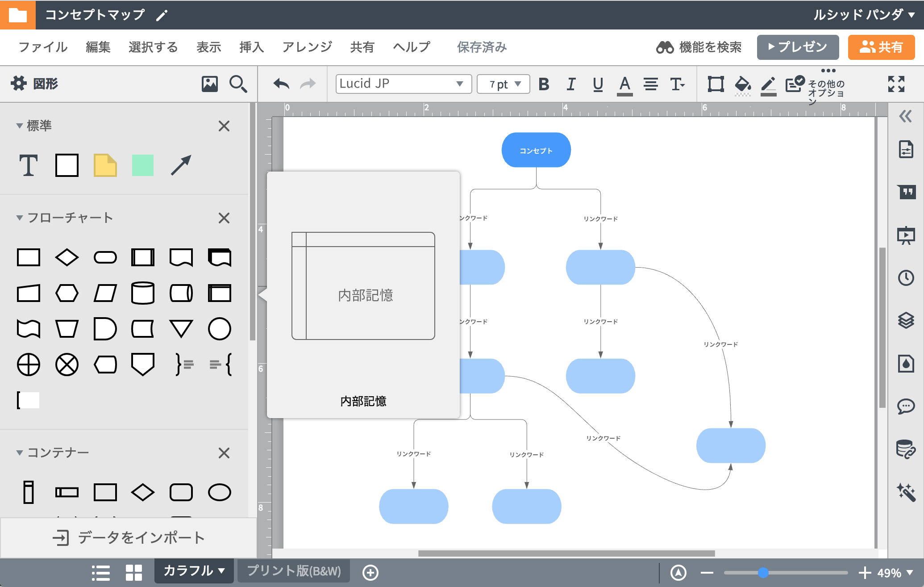The image size is (924, 587).
Task: Toggle underline text formatting
Action: point(598,84)
